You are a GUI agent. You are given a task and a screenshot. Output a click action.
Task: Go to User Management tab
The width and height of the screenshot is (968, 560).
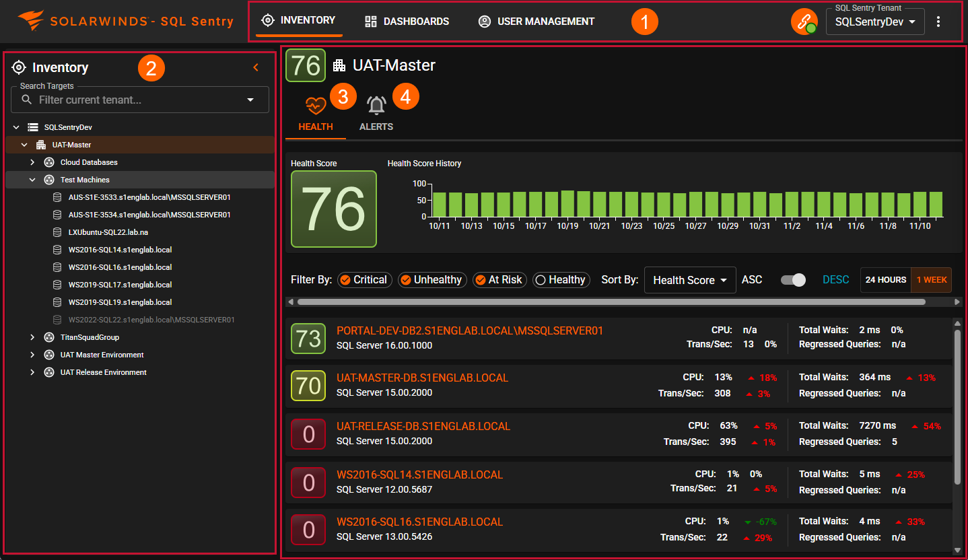pos(536,22)
